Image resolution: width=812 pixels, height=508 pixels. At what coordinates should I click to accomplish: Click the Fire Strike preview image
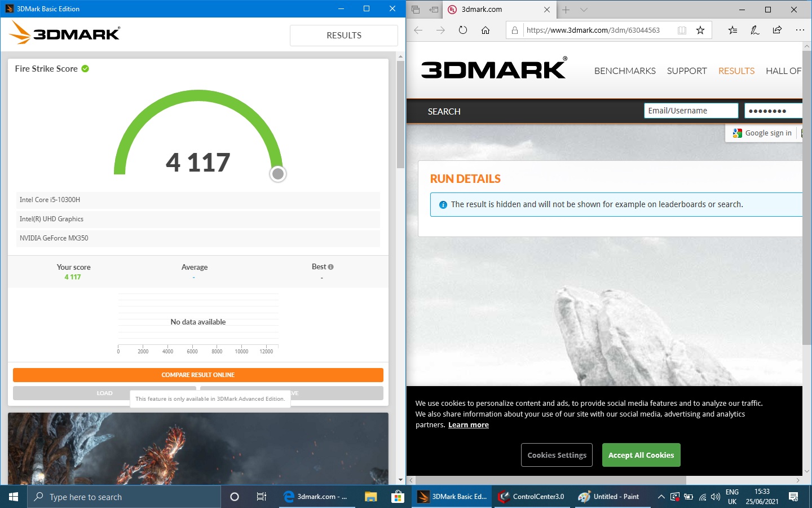click(x=198, y=448)
